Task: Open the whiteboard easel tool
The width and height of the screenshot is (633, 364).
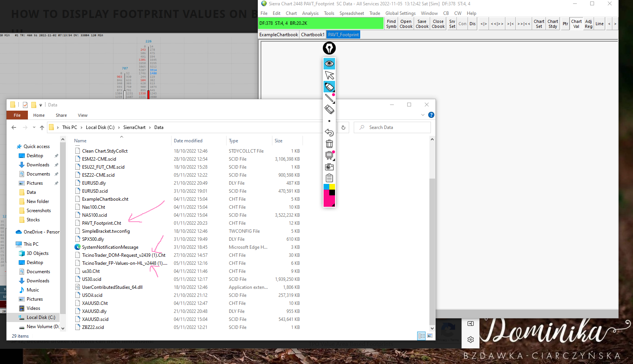Action: [x=329, y=155]
